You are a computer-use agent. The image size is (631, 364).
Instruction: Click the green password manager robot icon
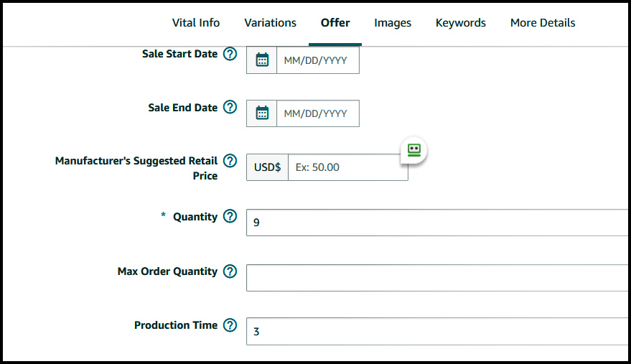pos(413,150)
